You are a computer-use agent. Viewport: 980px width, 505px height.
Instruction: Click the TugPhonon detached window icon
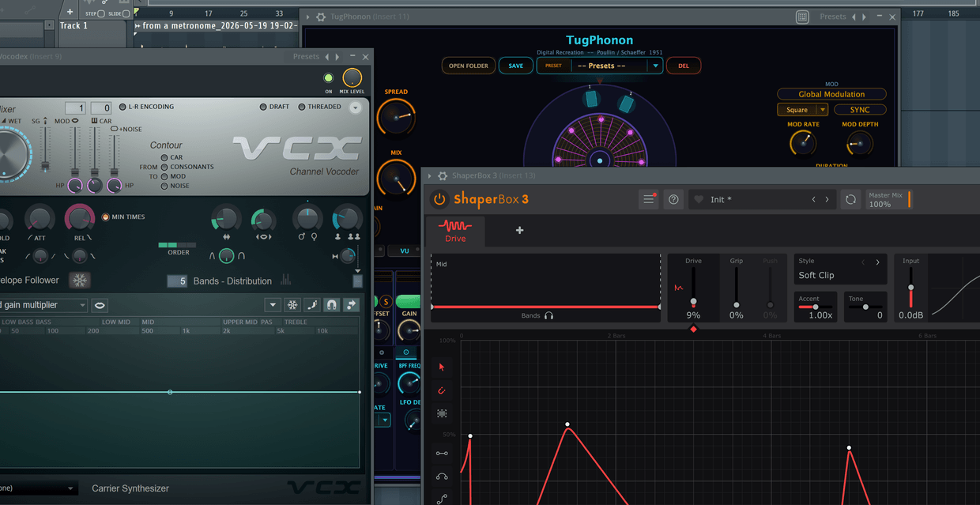802,17
